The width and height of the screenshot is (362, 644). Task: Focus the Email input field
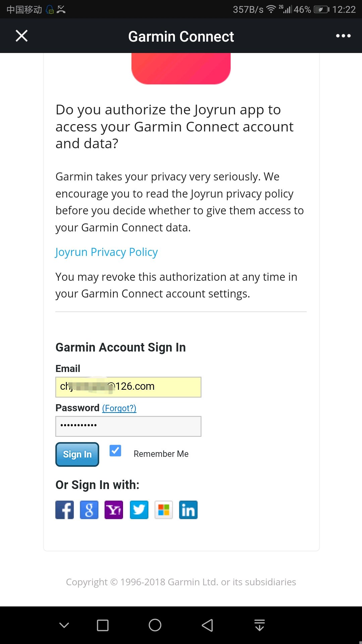pyautogui.click(x=128, y=387)
